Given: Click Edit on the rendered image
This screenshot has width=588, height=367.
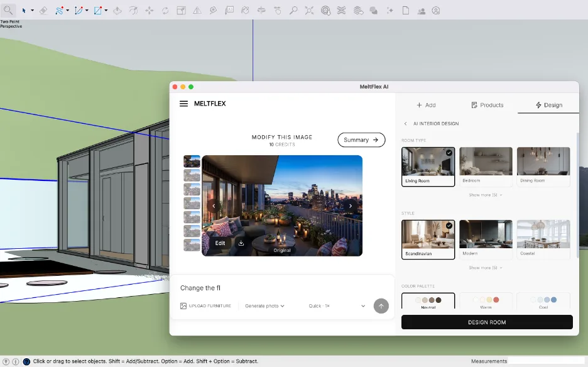Looking at the screenshot, I should click(220, 243).
